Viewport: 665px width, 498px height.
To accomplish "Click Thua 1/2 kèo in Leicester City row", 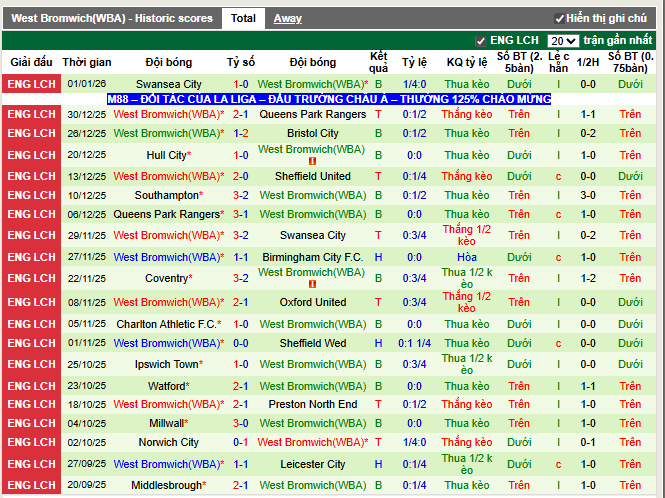I will coord(467,464).
